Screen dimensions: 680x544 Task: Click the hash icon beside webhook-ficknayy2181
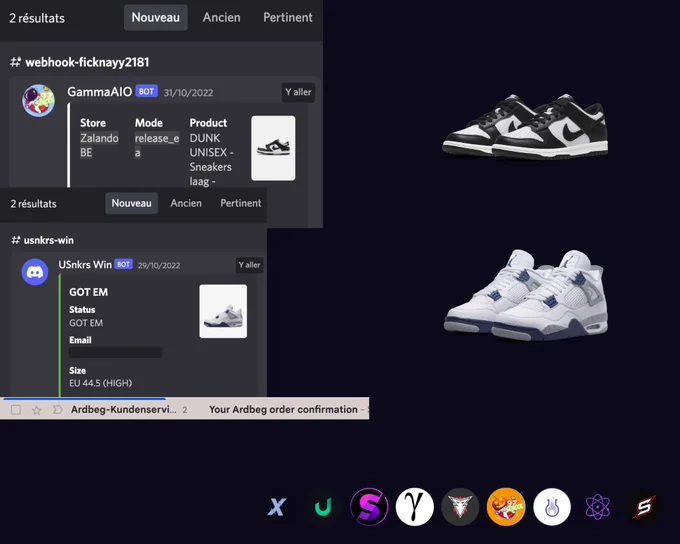[16, 62]
